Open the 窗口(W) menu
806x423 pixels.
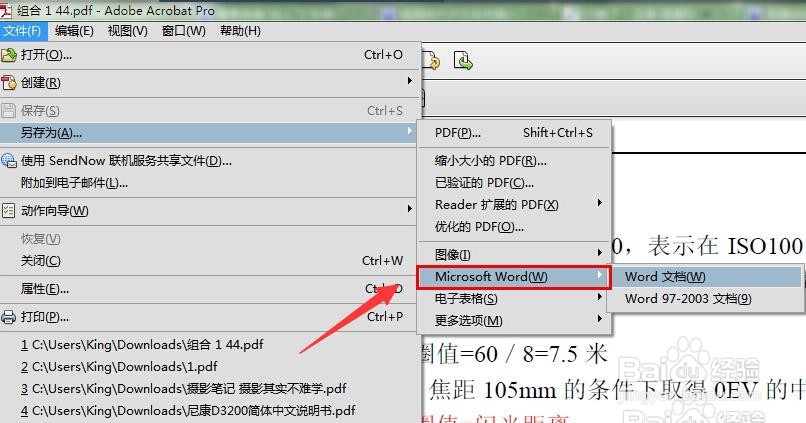(x=184, y=31)
